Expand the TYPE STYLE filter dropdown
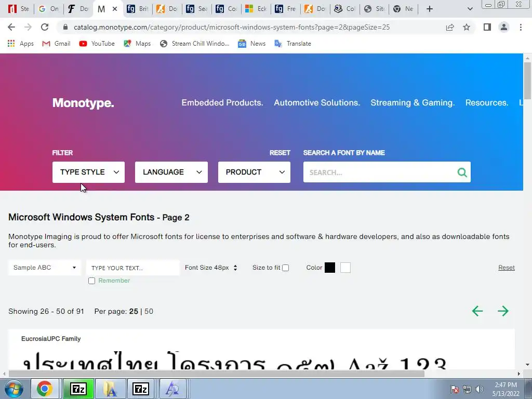Screen dimensions: 532x399 point(88,172)
